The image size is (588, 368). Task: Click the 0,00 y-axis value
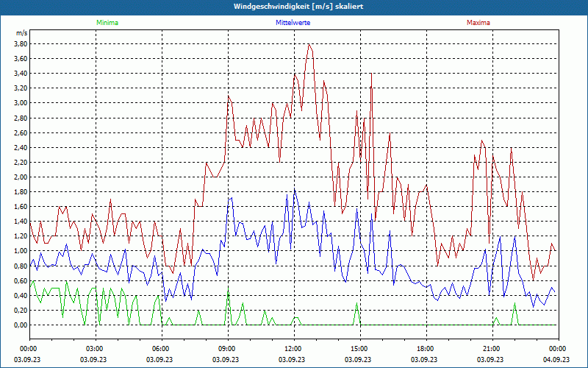[21, 325]
